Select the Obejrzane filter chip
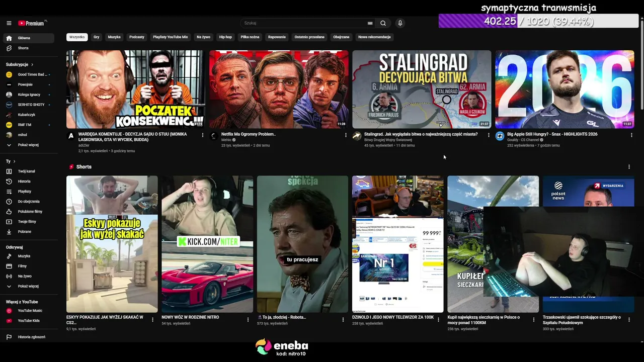This screenshot has width=644, height=362. (x=341, y=37)
